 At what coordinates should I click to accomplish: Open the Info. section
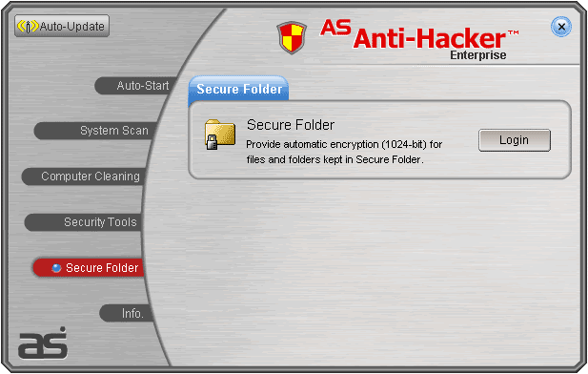[126, 313]
